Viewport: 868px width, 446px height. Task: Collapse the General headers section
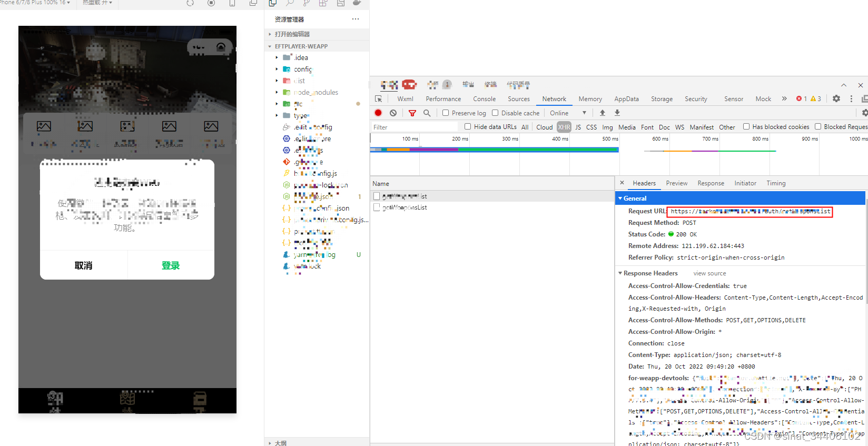[x=620, y=199]
